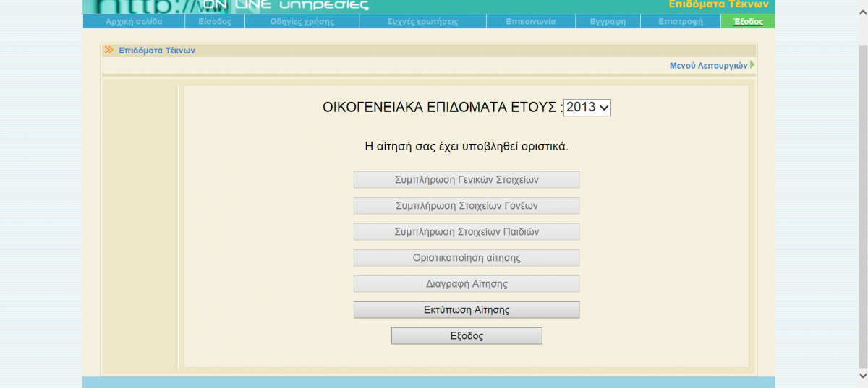Click the green Έξοδος nav tab
Viewport: 868px width, 388px height.
pyautogui.click(x=748, y=22)
